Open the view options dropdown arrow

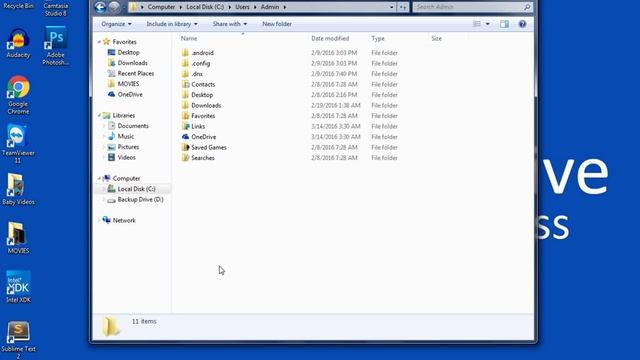coord(487,24)
